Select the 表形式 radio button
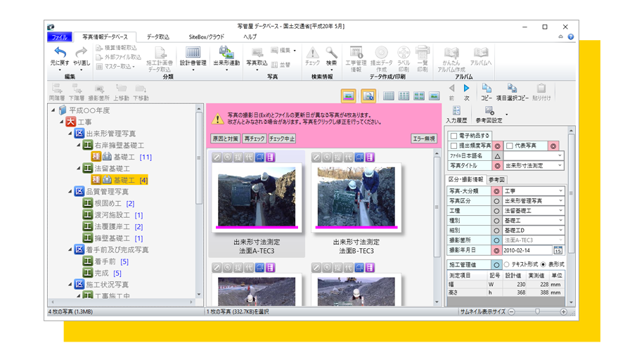Screen dimensions: 644x362 click(543, 264)
